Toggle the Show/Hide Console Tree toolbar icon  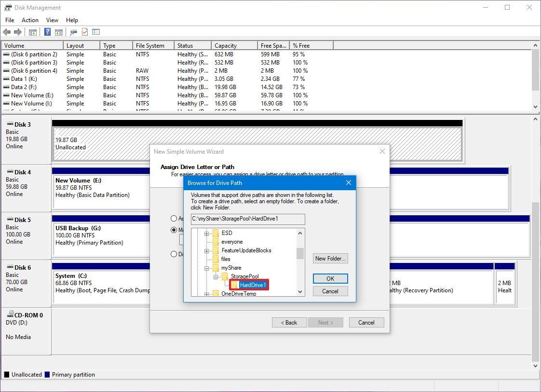pyautogui.click(x=32, y=32)
